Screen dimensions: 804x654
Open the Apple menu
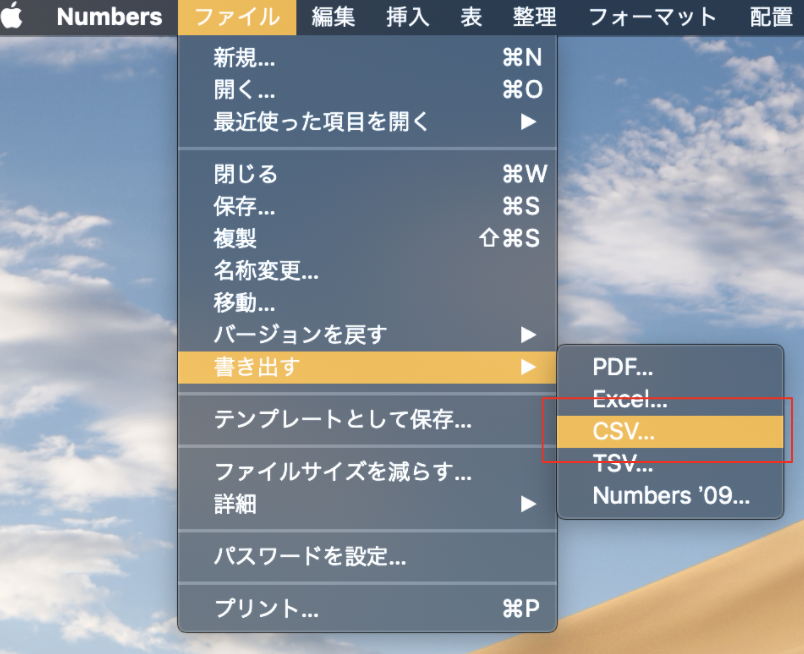[x=12, y=16]
